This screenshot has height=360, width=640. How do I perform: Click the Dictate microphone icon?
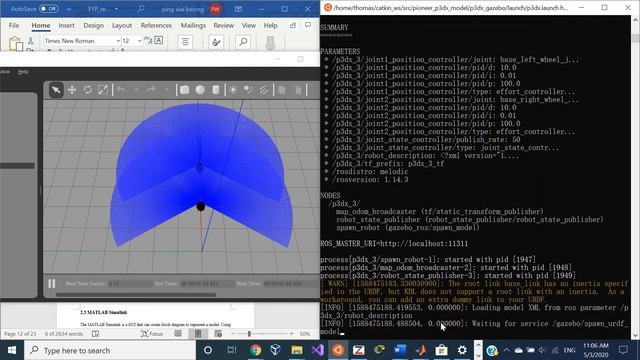click(270, 42)
